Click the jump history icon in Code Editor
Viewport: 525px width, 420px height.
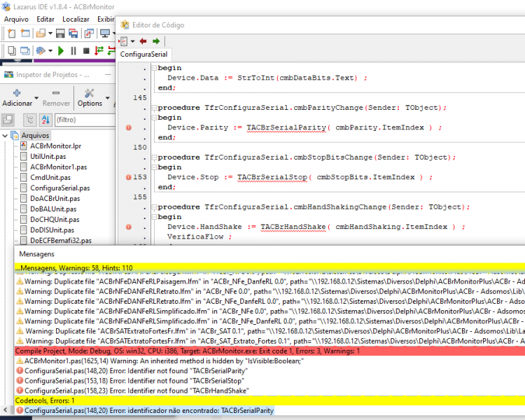click(123, 41)
